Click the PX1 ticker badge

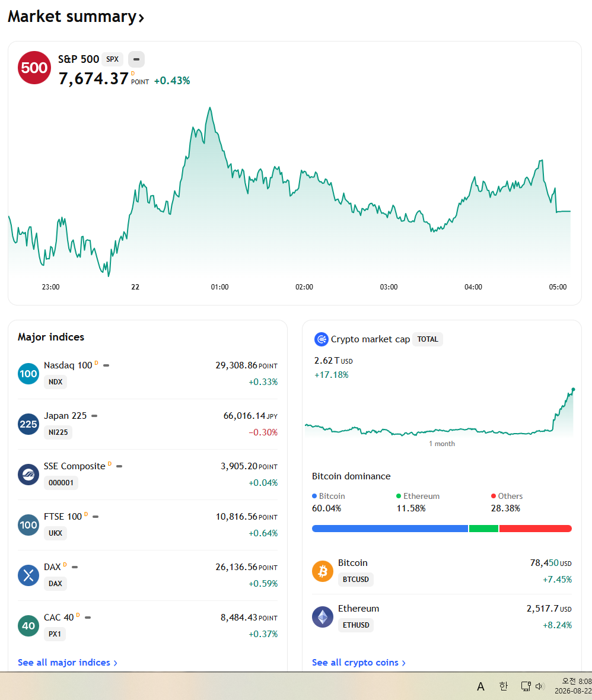click(x=55, y=634)
